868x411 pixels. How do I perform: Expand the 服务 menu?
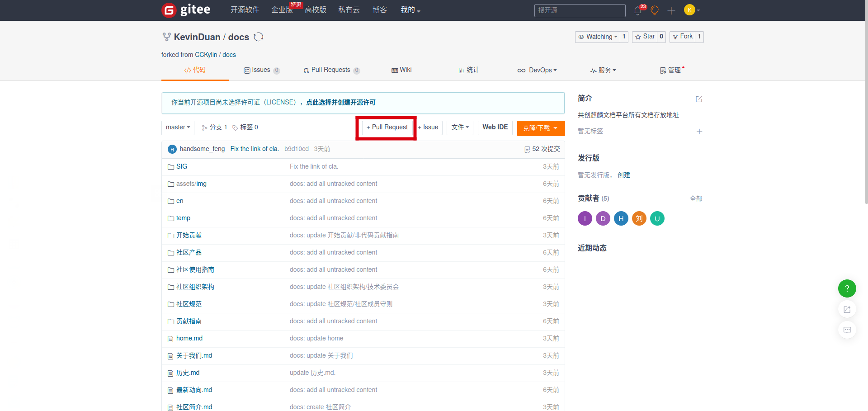(603, 70)
